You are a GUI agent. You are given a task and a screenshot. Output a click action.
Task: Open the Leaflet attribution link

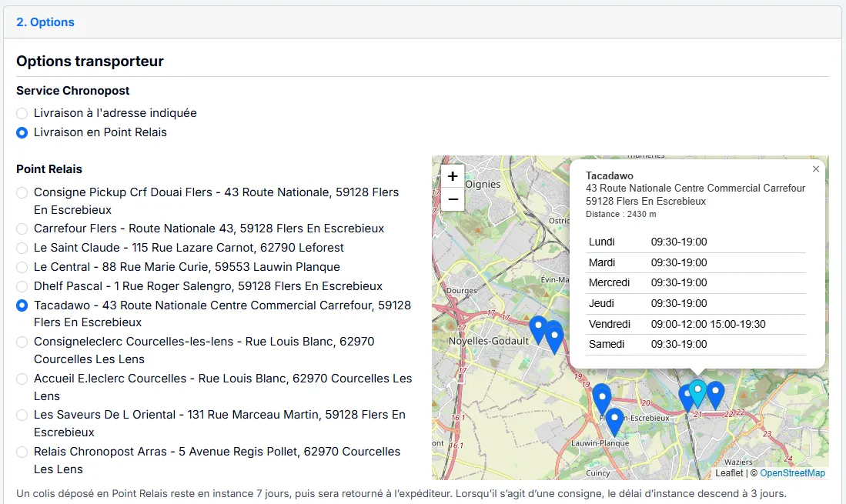tap(729, 473)
